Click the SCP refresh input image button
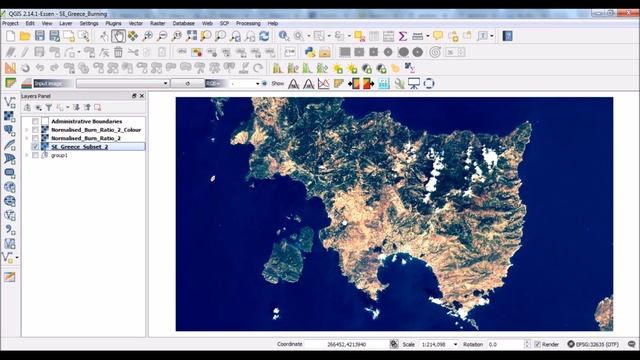Viewport: 640px width, 360px height. coord(187,83)
